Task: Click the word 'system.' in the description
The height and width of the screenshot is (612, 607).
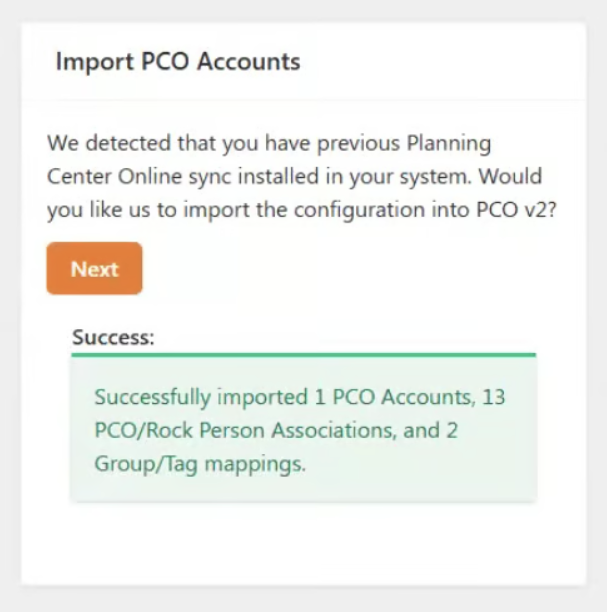Action: (x=423, y=177)
